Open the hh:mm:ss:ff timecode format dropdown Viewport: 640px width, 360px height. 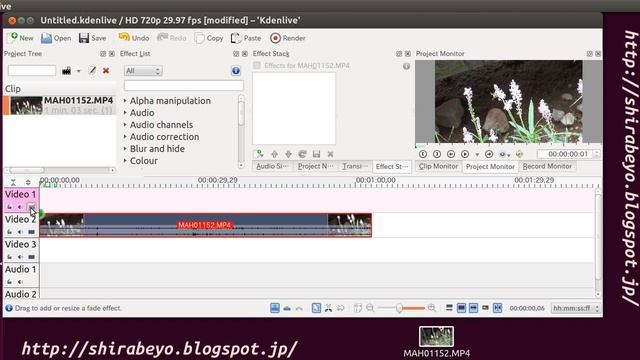coord(575,308)
